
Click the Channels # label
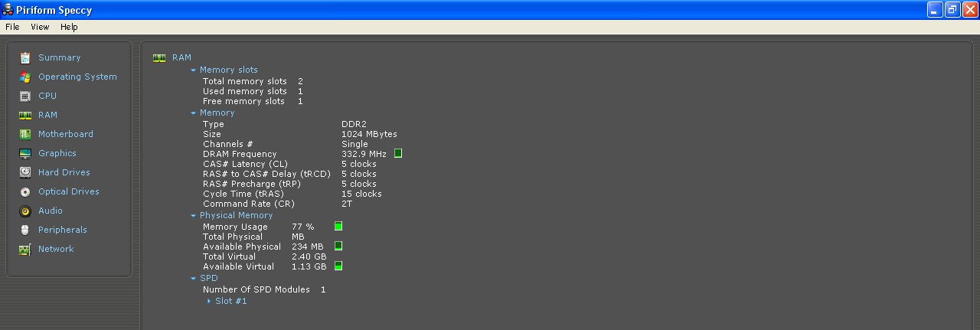pyautogui.click(x=228, y=144)
